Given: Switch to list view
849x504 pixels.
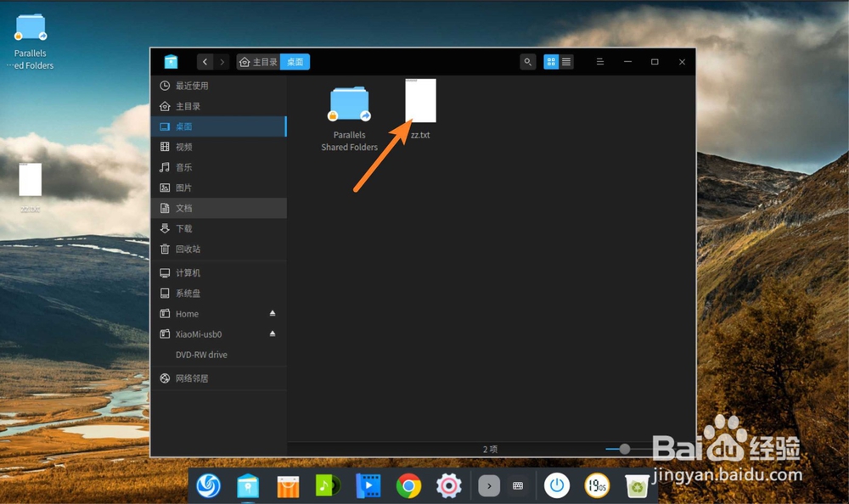Looking at the screenshot, I should (566, 62).
